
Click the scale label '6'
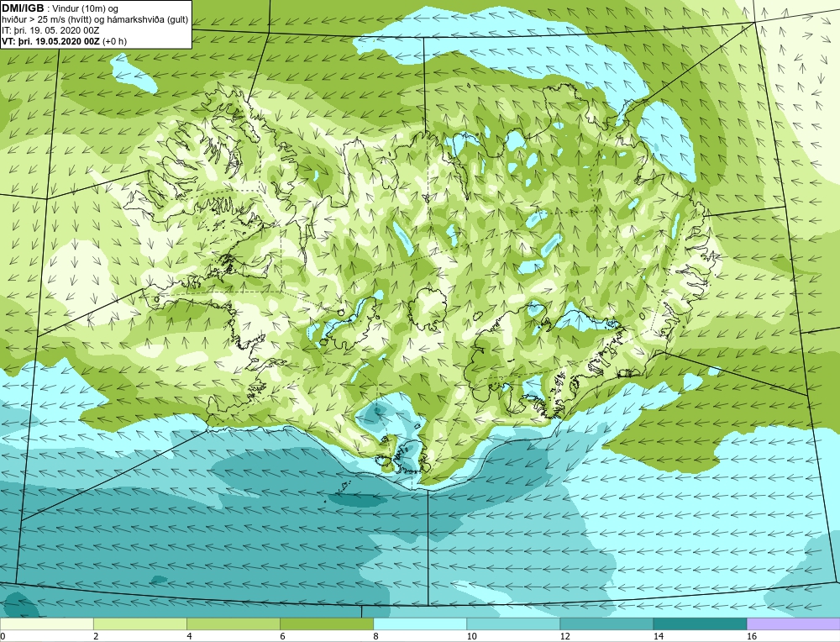[x=282, y=636]
